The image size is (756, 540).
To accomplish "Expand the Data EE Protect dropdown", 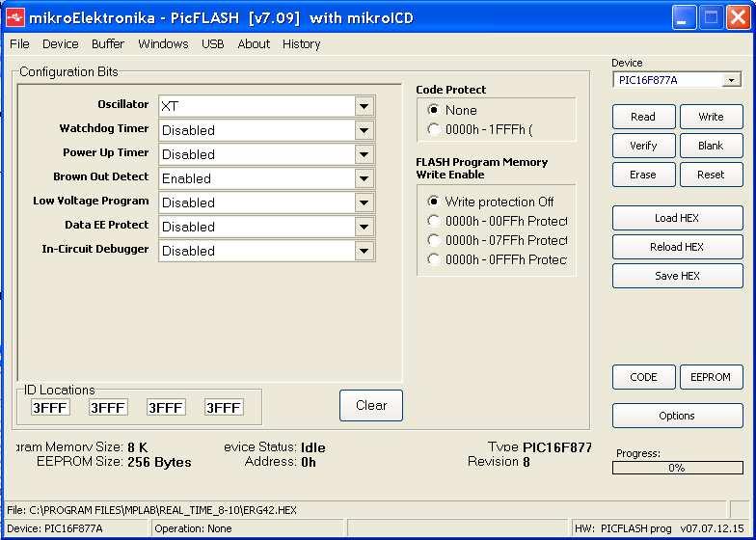I will (x=364, y=227).
